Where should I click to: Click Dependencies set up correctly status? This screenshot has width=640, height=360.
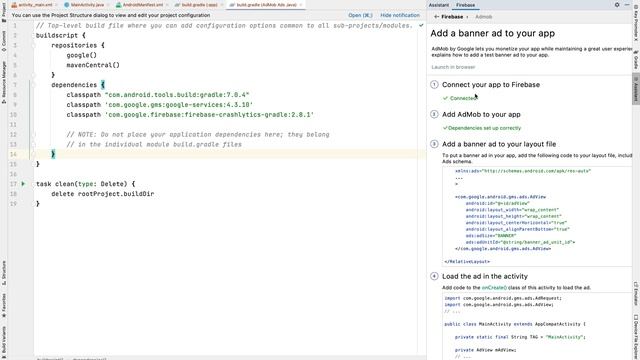484,128
